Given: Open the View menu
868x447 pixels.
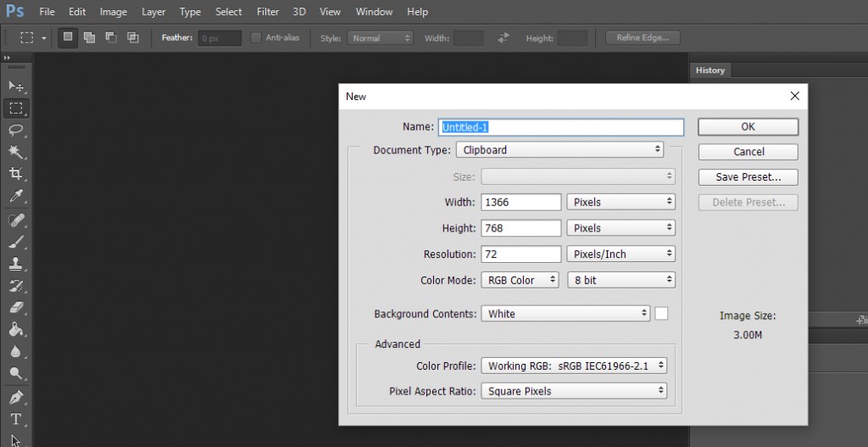Looking at the screenshot, I should pyautogui.click(x=330, y=11).
